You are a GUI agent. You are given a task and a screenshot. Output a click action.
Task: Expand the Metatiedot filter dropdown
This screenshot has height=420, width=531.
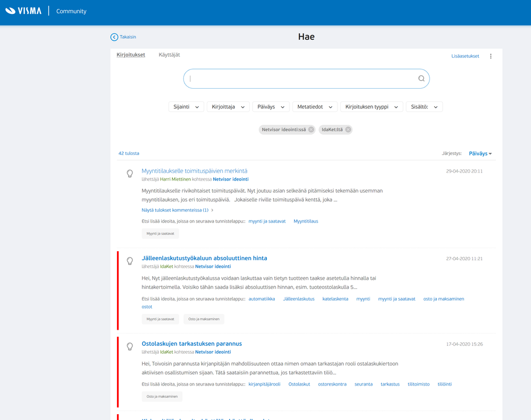point(315,107)
